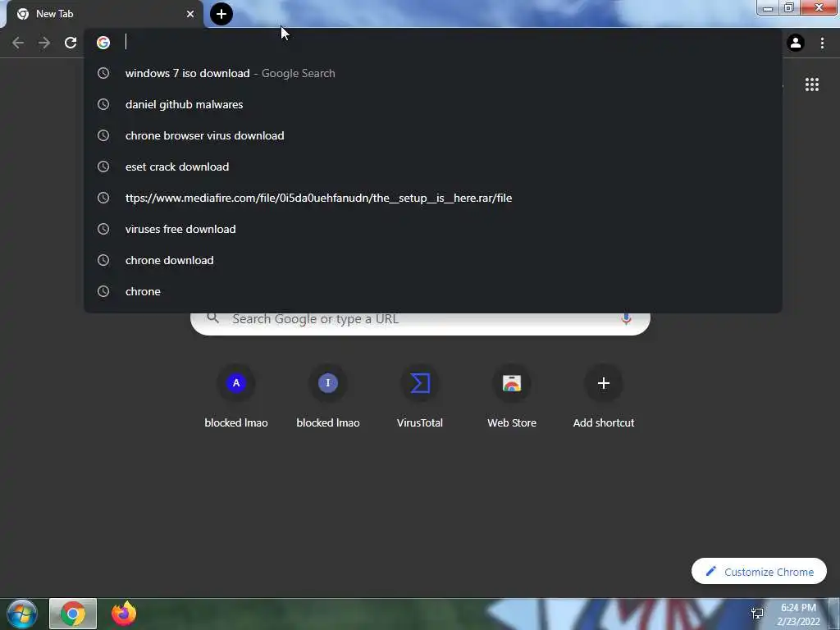Screen dimensions: 840x630
Task: Choose 'eset crack download' suggestion
Action: click(433, 167)
